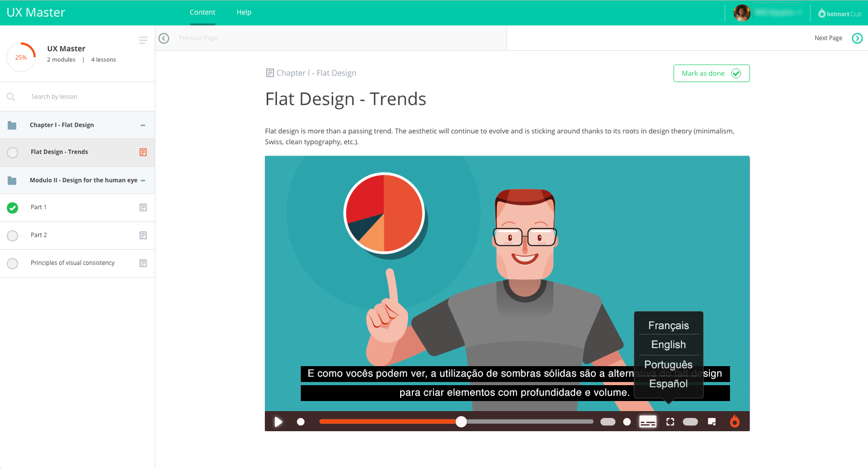Uncheck the completed Part 1 lesson
Image resolution: width=868 pixels, height=473 pixels.
pos(13,208)
